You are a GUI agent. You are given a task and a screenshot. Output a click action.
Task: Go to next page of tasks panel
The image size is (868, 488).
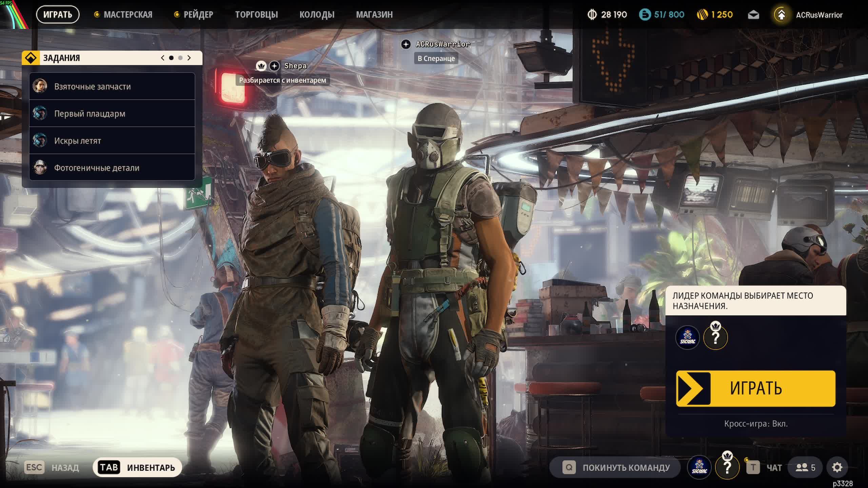click(x=189, y=58)
